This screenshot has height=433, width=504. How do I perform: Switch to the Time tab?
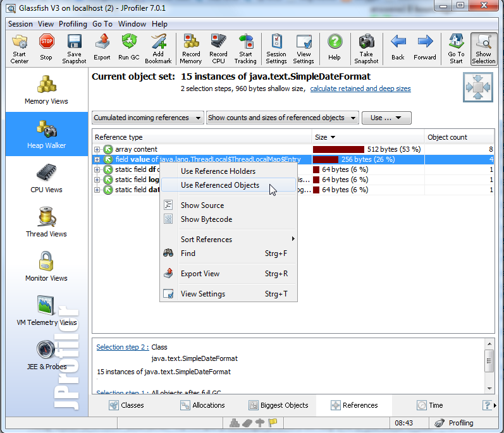pos(430,405)
